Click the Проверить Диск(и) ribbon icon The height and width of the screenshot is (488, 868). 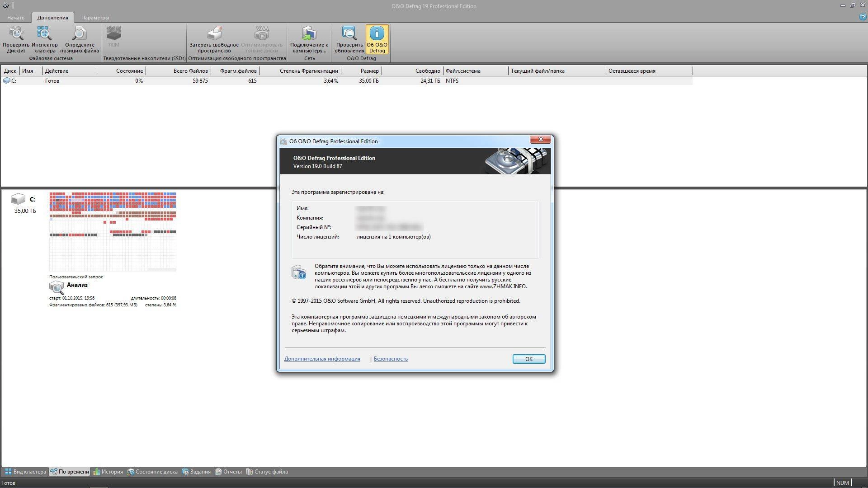coord(16,39)
